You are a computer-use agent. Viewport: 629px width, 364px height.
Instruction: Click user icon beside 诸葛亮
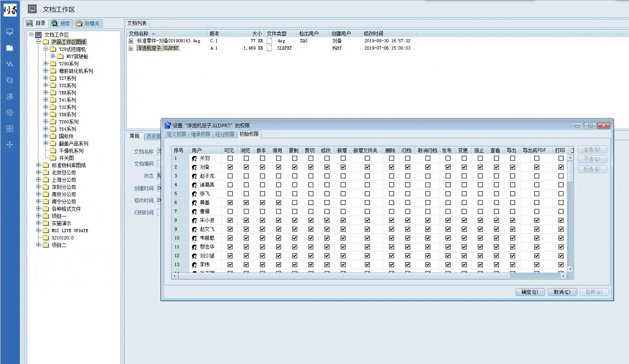click(x=194, y=185)
